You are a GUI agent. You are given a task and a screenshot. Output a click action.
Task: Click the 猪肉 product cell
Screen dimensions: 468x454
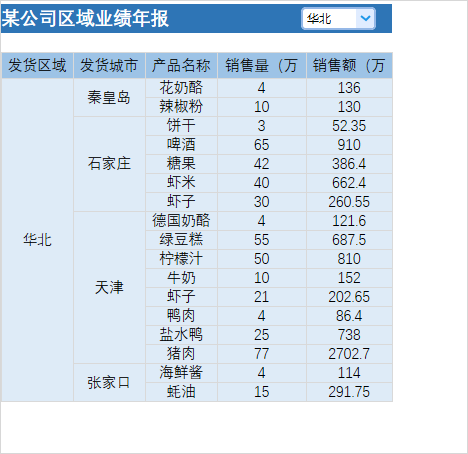click(x=181, y=354)
